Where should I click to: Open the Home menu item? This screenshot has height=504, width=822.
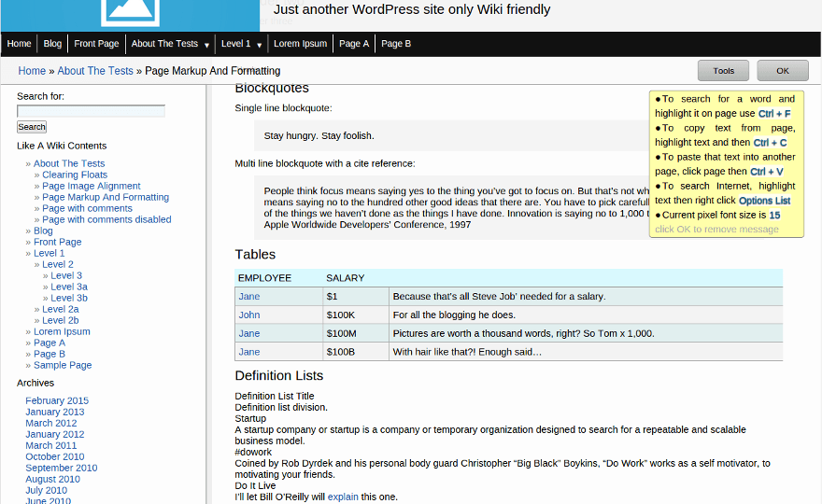coord(19,44)
